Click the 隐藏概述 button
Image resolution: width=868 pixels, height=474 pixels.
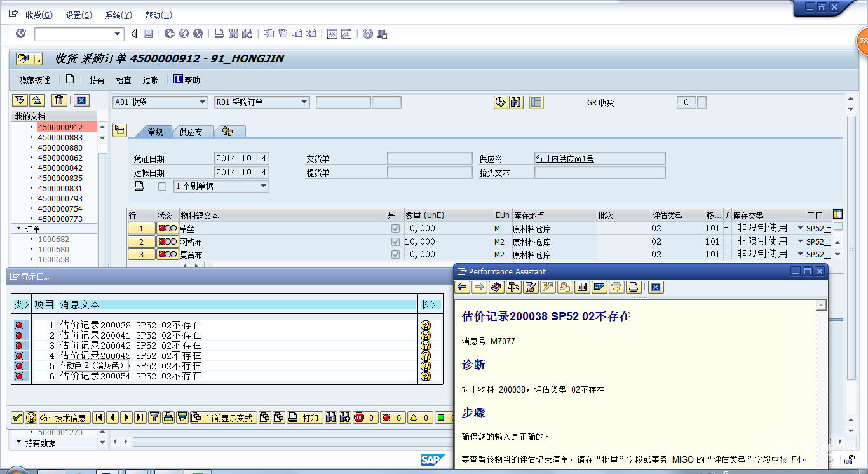[x=34, y=80]
